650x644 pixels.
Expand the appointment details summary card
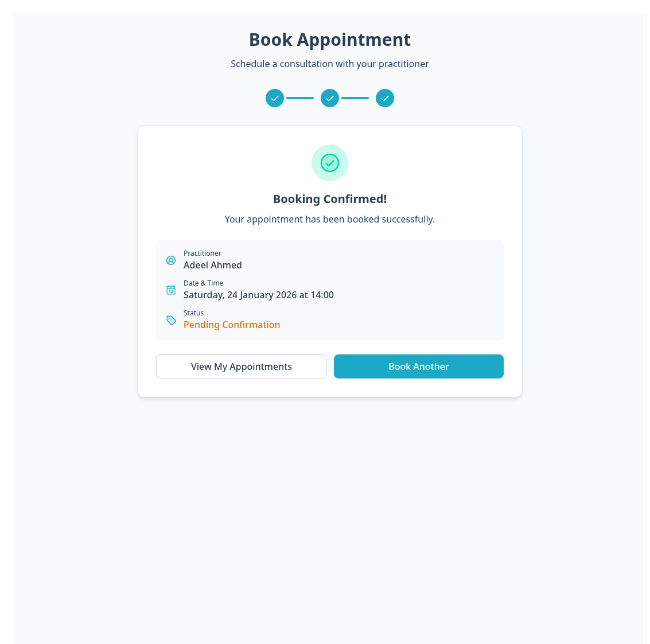330,290
